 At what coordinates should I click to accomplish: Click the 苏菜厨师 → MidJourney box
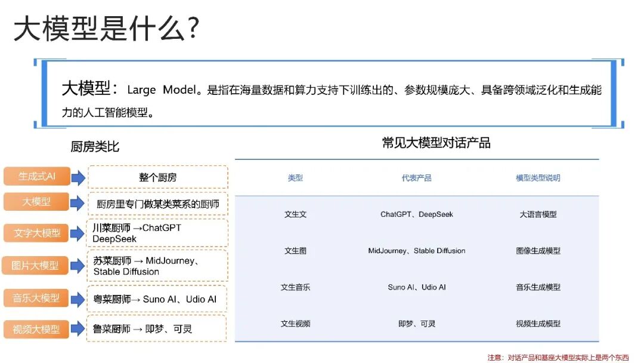(x=157, y=266)
